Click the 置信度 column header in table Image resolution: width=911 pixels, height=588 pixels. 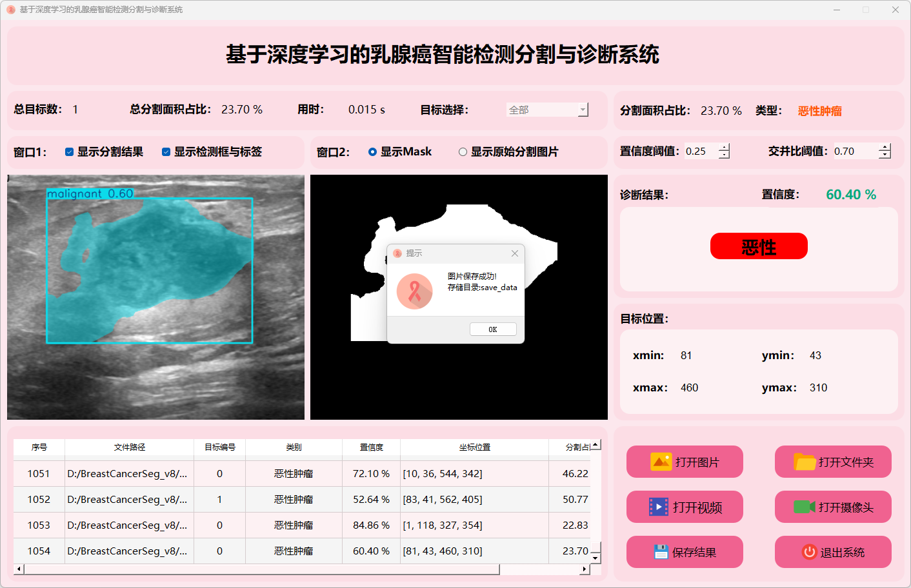point(372,447)
